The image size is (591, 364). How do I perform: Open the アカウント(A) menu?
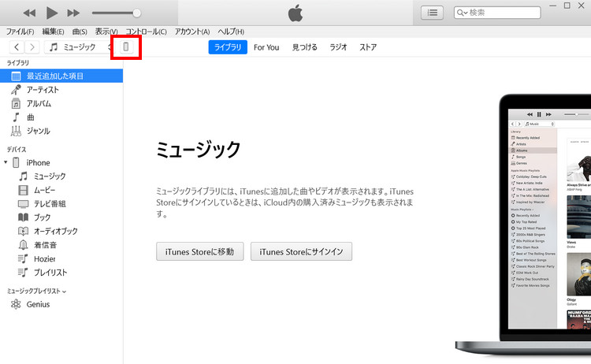(x=192, y=32)
